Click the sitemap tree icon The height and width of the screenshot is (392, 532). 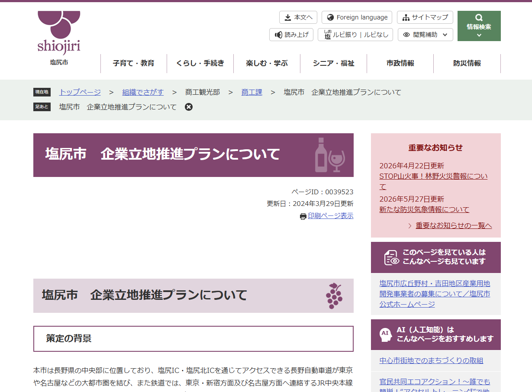pos(406,17)
